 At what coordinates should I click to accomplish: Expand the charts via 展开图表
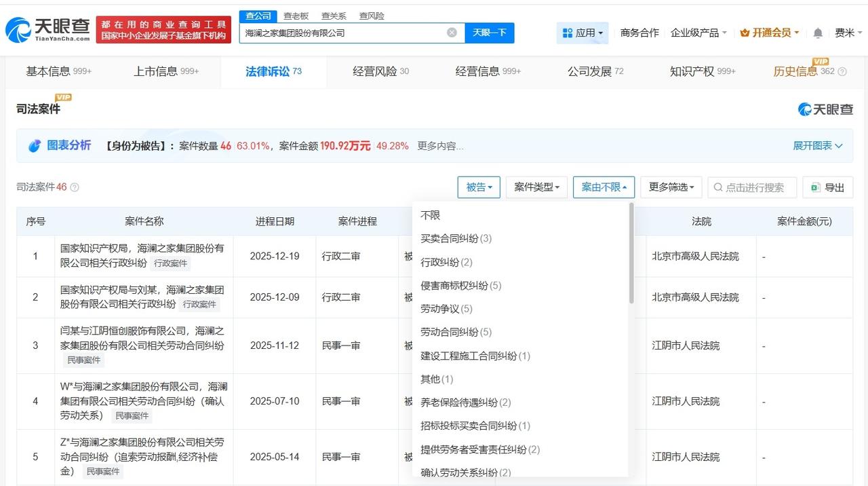[x=817, y=145]
